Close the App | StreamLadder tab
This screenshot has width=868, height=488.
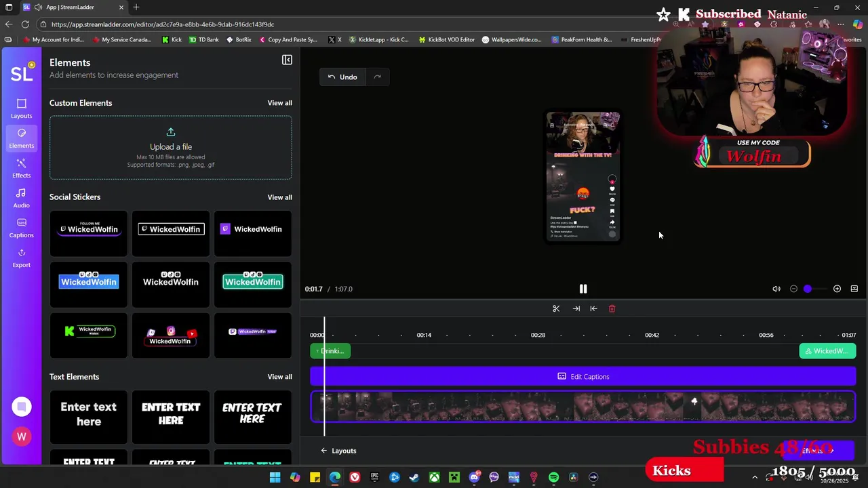(121, 7)
